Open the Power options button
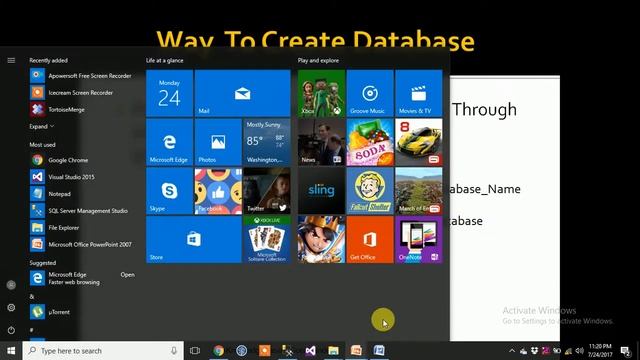The image size is (640, 360). coord(11,330)
